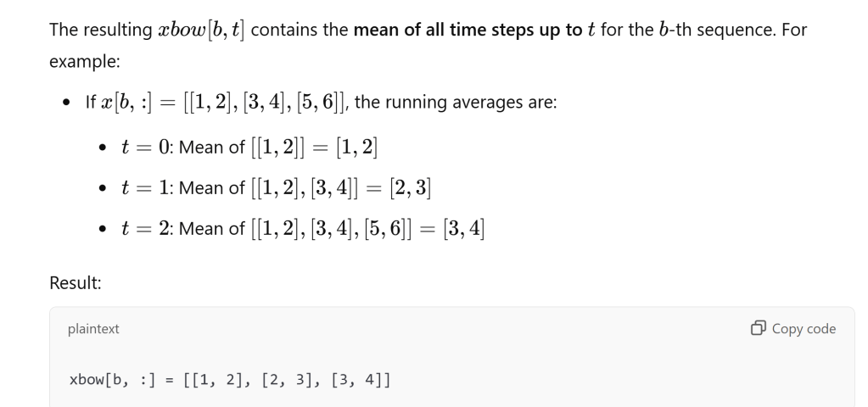
Task: Click the "Result:" heading text
Action: pyautogui.click(x=76, y=284)
